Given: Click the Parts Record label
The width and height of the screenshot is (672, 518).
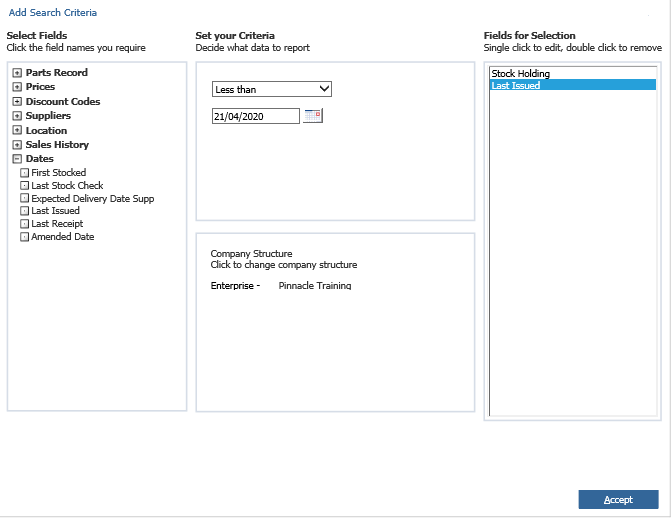Looking at the screenshot, I should point(57,73).
